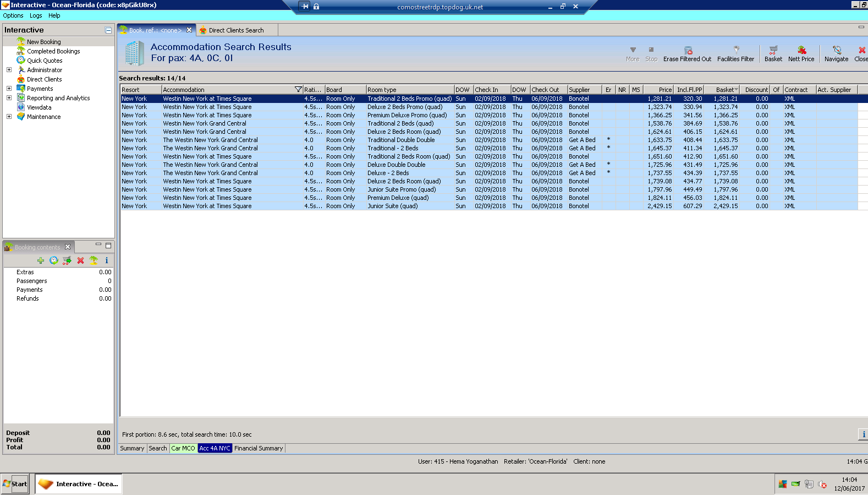Sort by the Room type column header
868x495 pixels.
(x=410, y=90)
